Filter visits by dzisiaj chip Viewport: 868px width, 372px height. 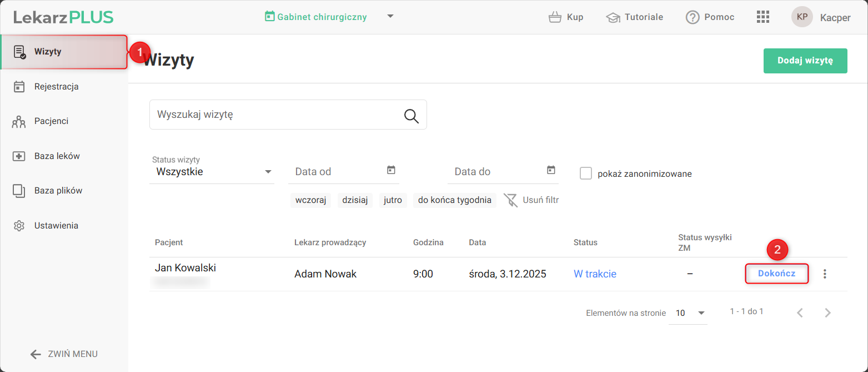355,200
